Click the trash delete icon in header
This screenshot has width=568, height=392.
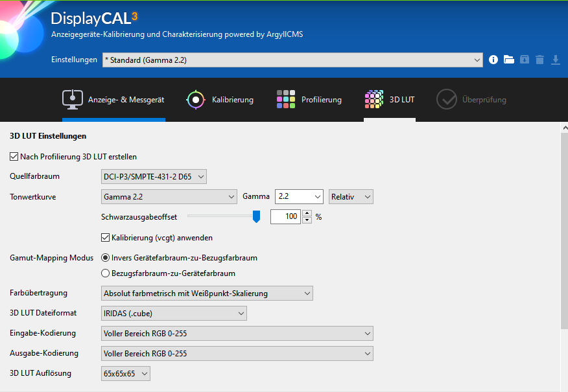point(539,60)
